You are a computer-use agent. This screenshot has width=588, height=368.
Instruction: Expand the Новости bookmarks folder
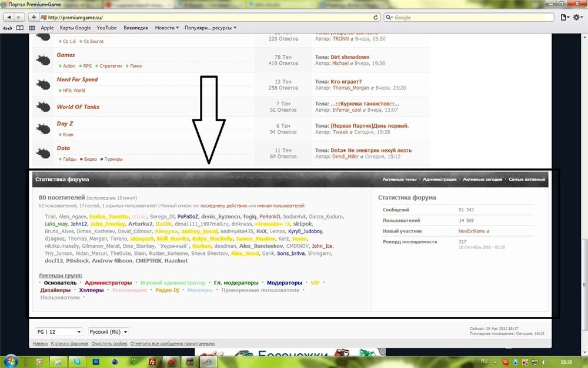click(168, 28)
